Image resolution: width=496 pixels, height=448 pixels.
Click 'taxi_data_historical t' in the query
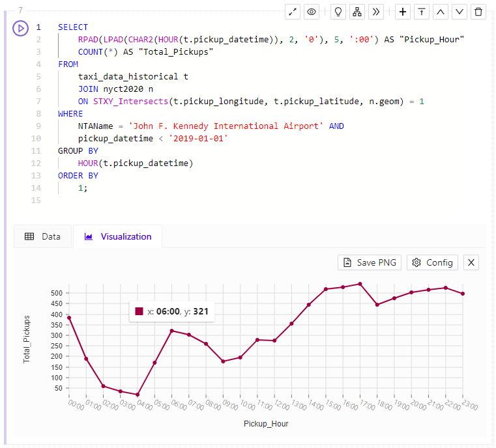133,77
